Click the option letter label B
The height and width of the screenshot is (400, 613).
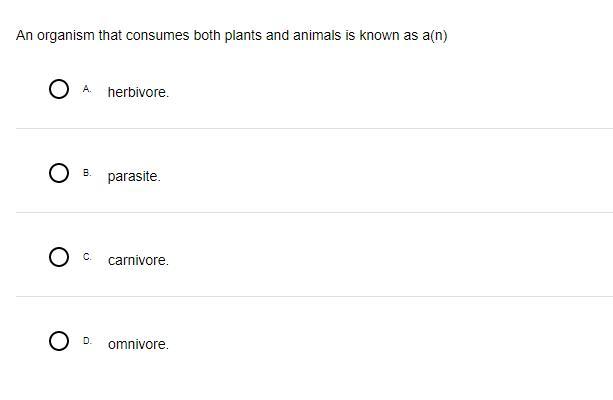coord(87,173)
